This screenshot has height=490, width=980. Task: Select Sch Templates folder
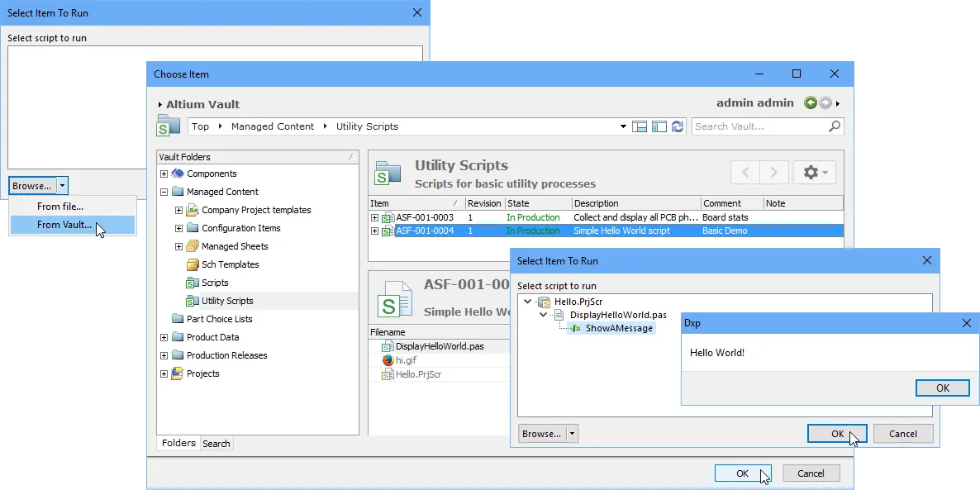pos(230,264)
